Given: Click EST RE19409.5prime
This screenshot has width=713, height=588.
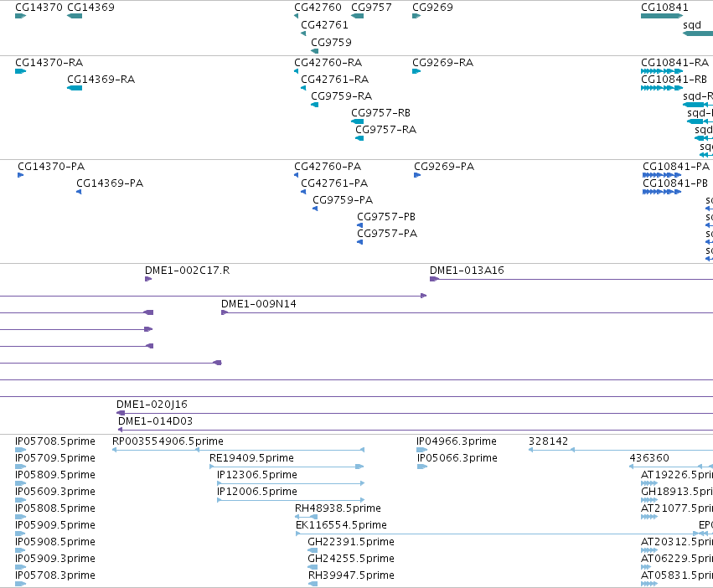Looking at the screenshot, I should (x=251, y=458).
